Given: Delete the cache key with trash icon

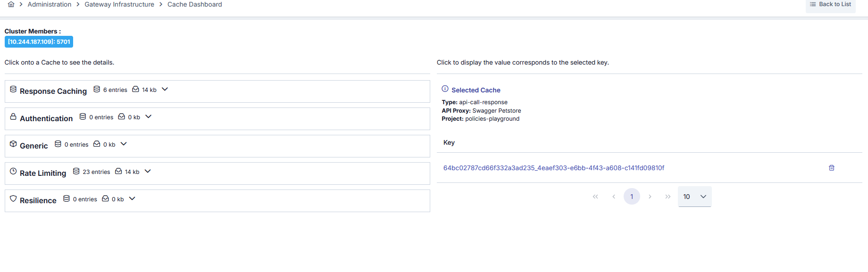Looking at the screenshot, I should (832, 168).
